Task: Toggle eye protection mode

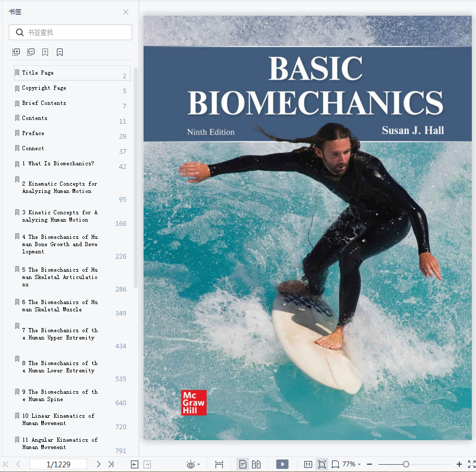Action: pos(191,464)
